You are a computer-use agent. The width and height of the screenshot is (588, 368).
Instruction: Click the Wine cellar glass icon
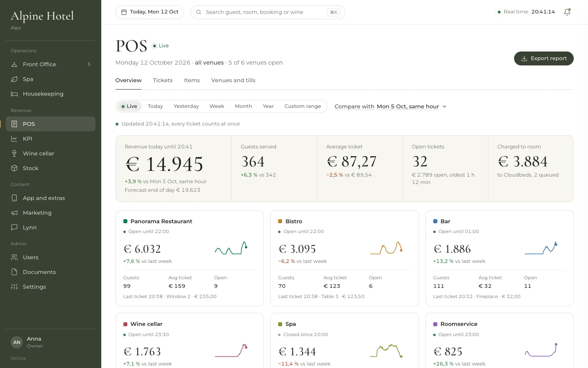(14, 153)
